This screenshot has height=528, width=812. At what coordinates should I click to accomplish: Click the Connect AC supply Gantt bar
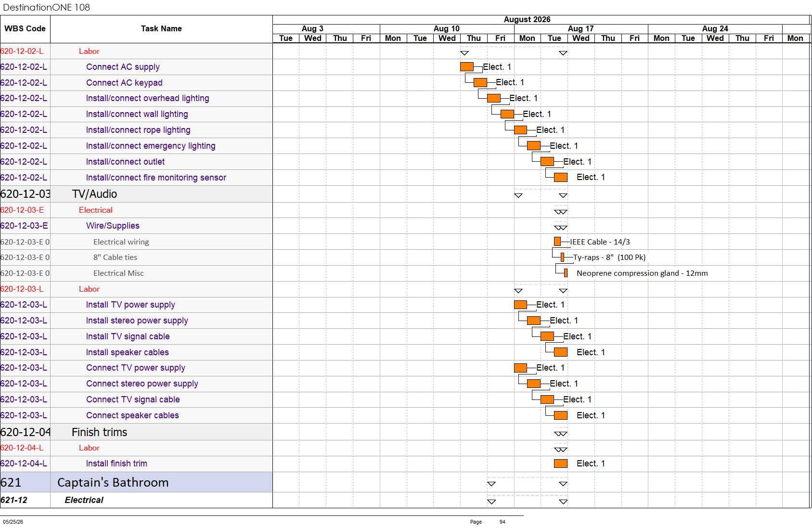pos(467,67)
